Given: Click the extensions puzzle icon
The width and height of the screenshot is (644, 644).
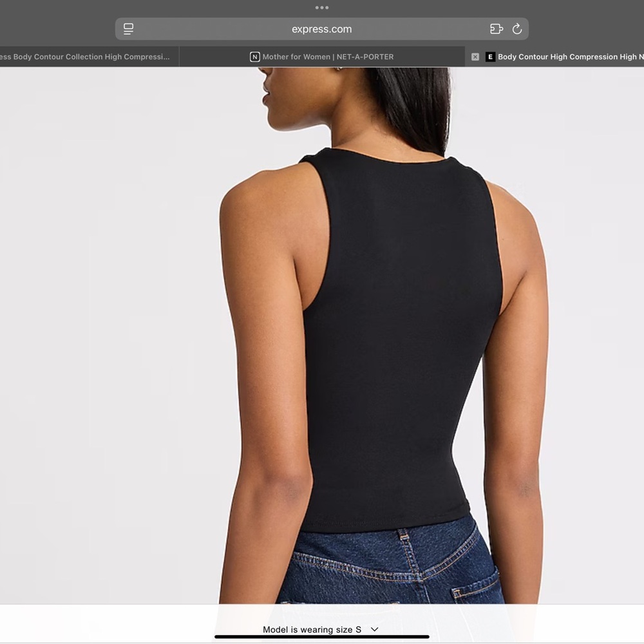Looking at the screenshot, I should 496,29.
